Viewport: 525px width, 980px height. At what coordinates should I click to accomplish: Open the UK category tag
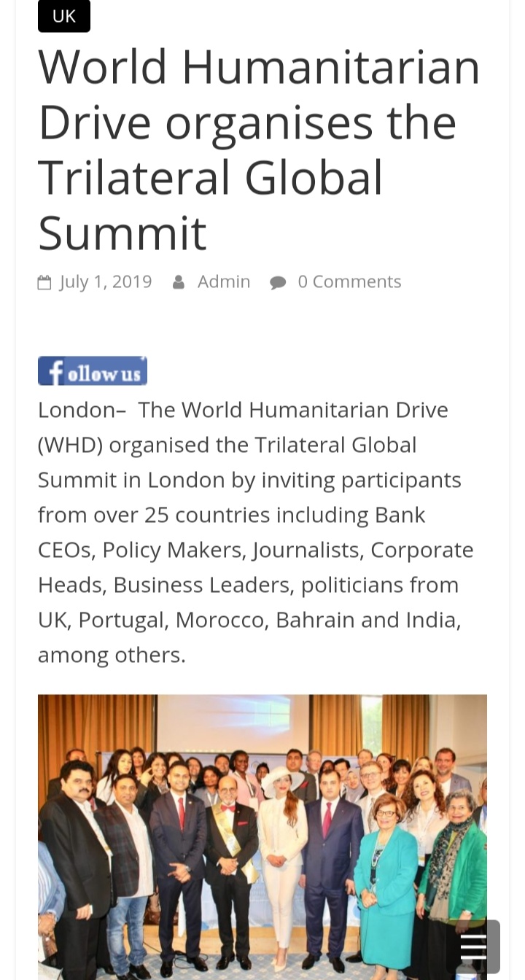64,16
